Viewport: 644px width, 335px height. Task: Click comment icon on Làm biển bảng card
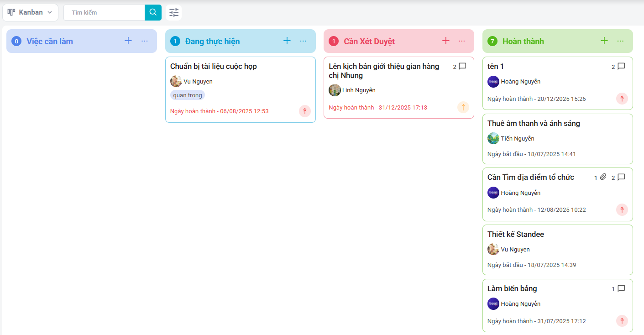click(x=621, y=288)
